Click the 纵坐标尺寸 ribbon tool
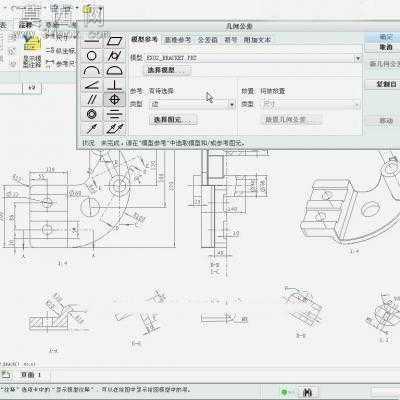This screenshot has width=400, height=400. point(60,51)
